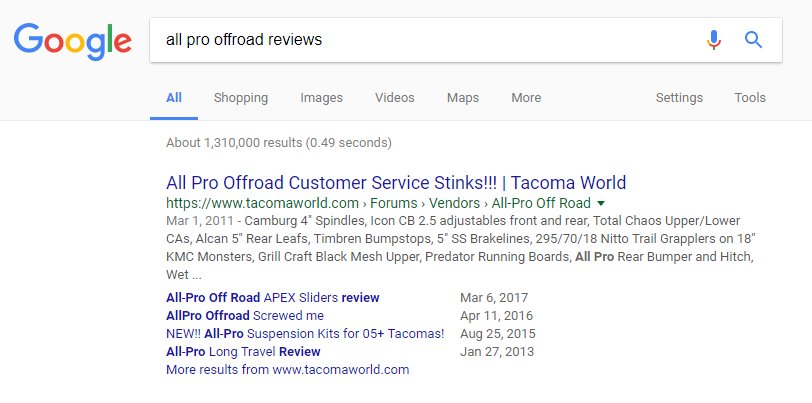Click the tacomaworld.com green URL breadcrumb
The image size is (812, 403).
263,203
